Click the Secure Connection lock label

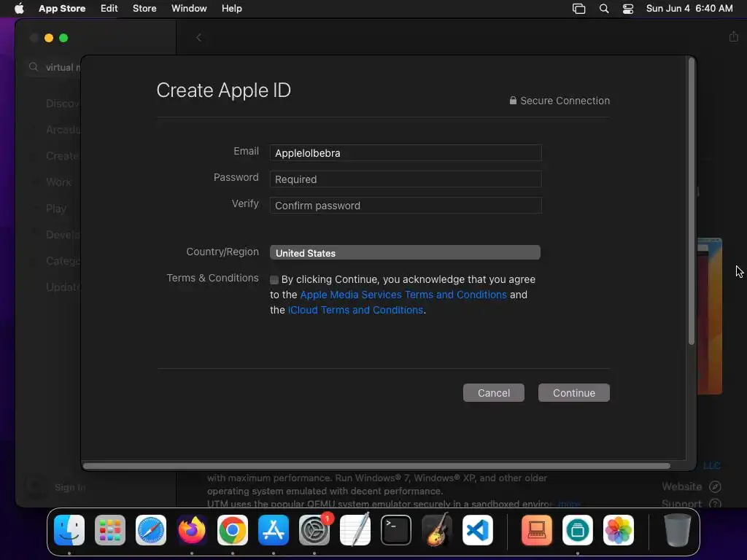(x=560, y=101)
